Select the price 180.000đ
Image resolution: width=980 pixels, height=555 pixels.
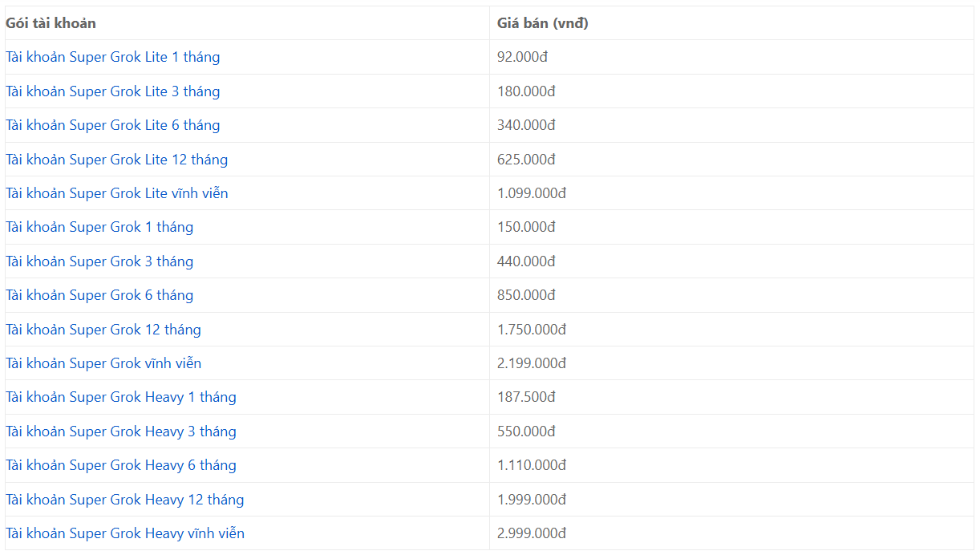click(x=527, y=91)
